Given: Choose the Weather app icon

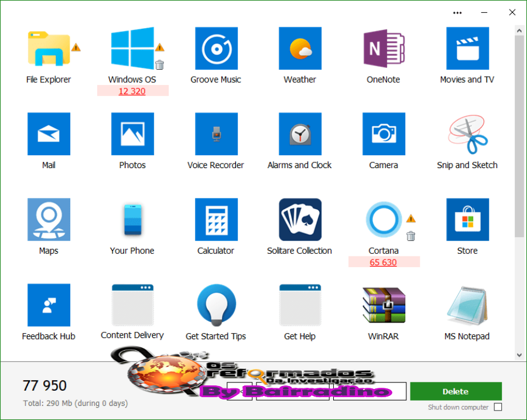Looking at the screenshot, I should [x=300, y=49].
